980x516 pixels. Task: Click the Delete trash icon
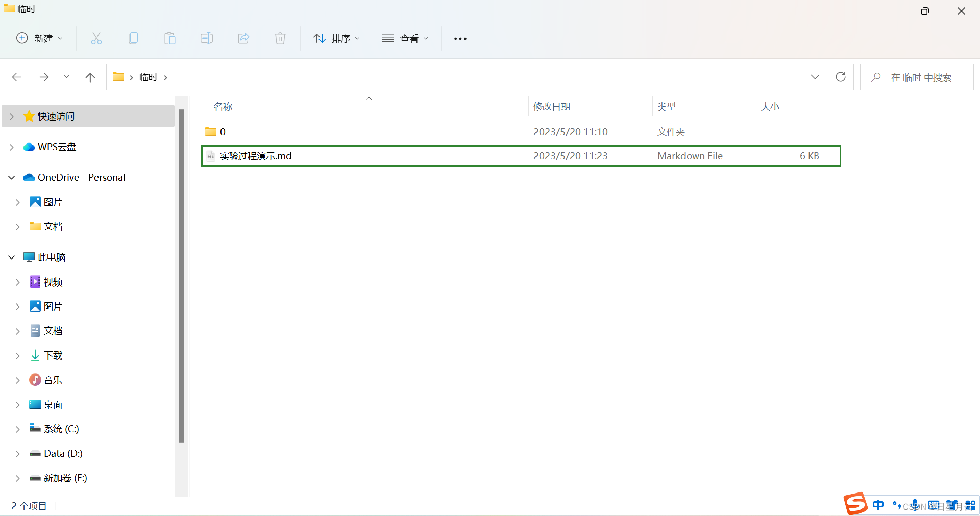tap(280, 38)
